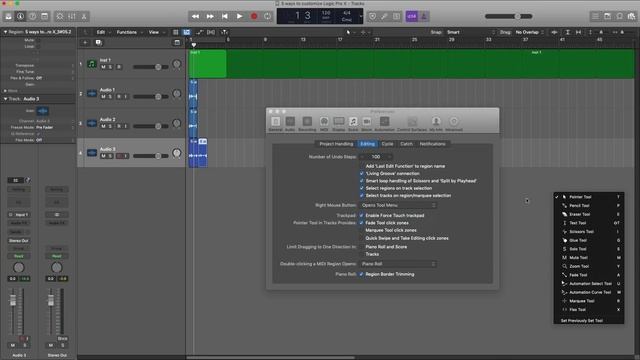Open the Advanced preferences pane

point(454,123)
